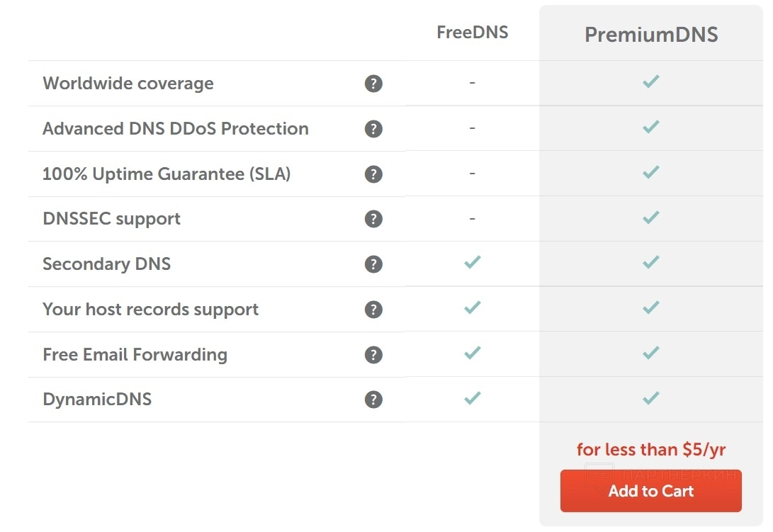Open help tooltip for 100% Uptime Guarantee
The image size is (773, 532).
point(373,174)
